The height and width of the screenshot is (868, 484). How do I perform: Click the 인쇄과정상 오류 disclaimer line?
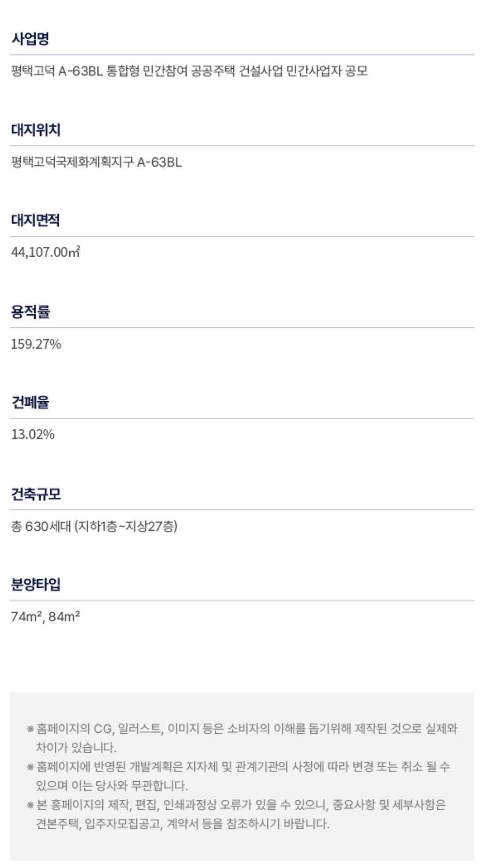point(236,805)
